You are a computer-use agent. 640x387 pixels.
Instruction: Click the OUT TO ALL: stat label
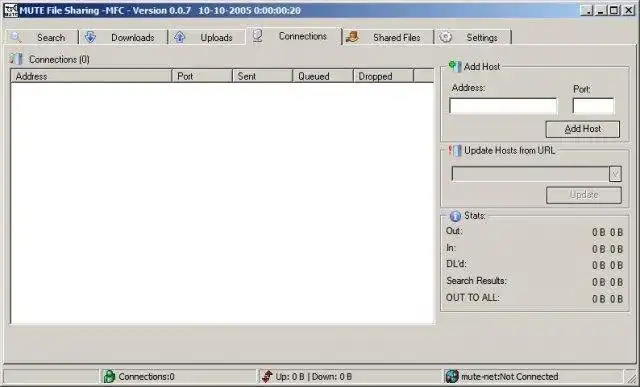click(473, 298)
